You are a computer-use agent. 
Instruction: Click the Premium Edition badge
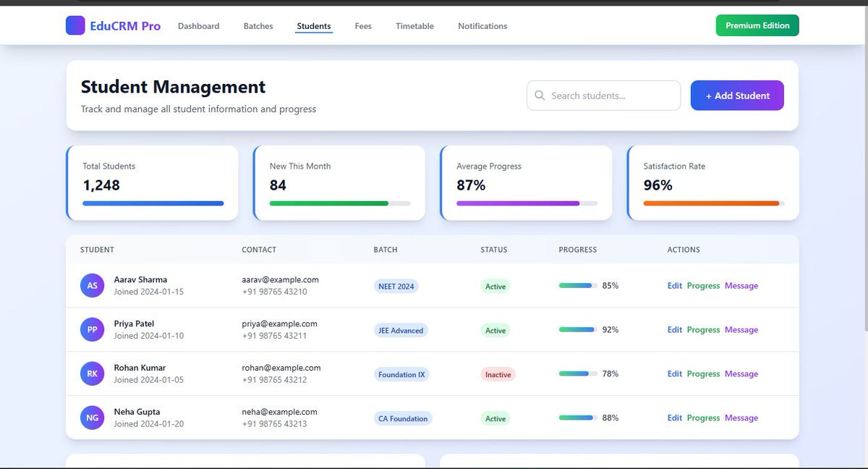(757, 25)
